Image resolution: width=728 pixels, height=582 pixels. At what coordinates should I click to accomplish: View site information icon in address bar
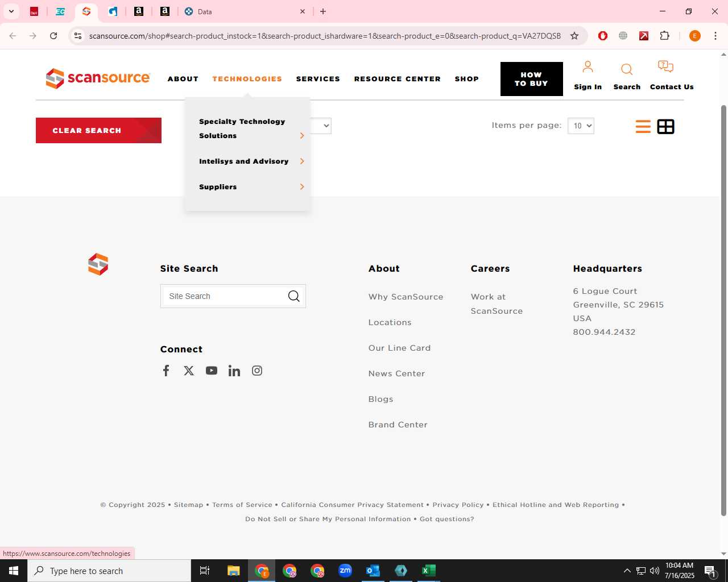(78, 36)
